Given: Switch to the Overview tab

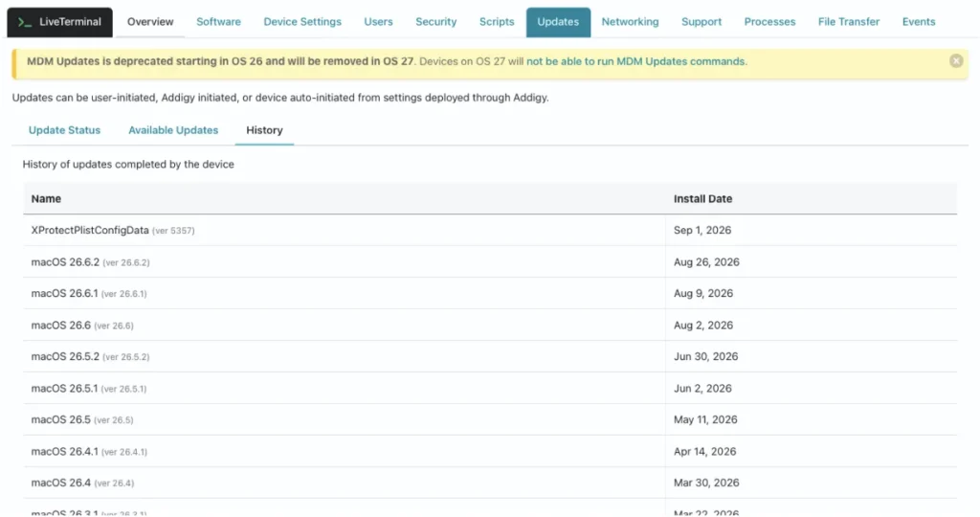Looking at the screenshot, I should pyautogui.click(x=150, y=22).
